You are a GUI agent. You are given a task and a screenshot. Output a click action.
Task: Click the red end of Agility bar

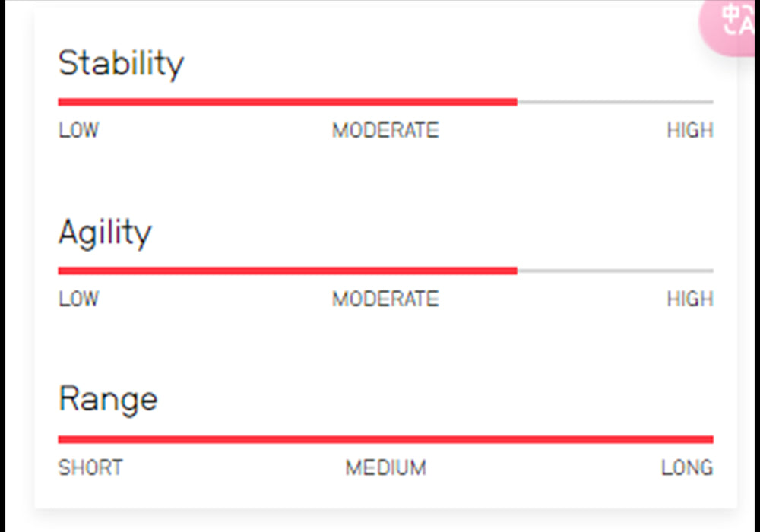click(x=514, y=271)
